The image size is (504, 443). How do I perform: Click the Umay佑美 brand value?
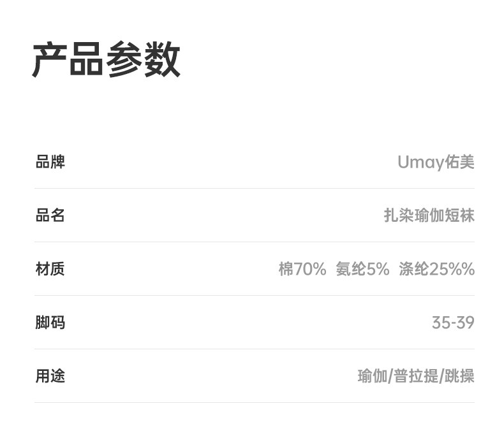coord(436,162)
